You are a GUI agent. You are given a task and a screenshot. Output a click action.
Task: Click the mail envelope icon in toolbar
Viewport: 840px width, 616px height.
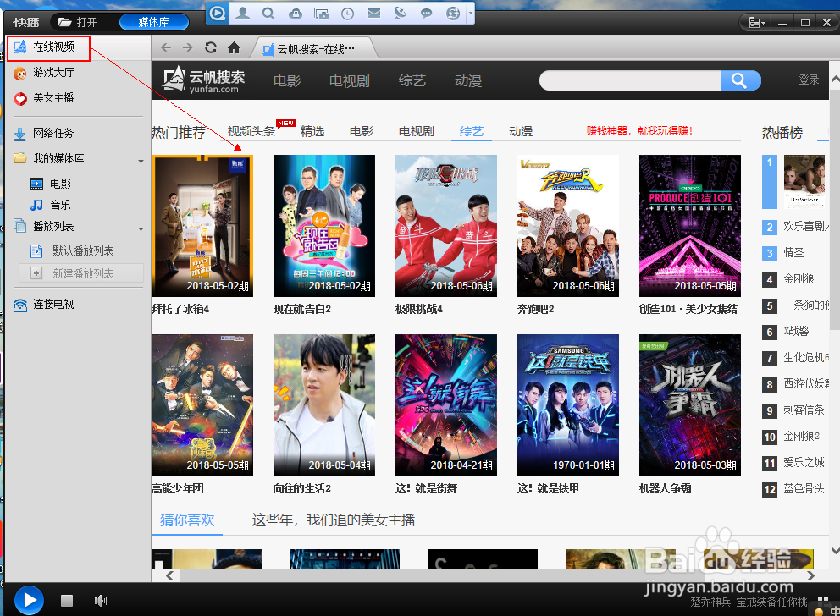pos(374,13)
